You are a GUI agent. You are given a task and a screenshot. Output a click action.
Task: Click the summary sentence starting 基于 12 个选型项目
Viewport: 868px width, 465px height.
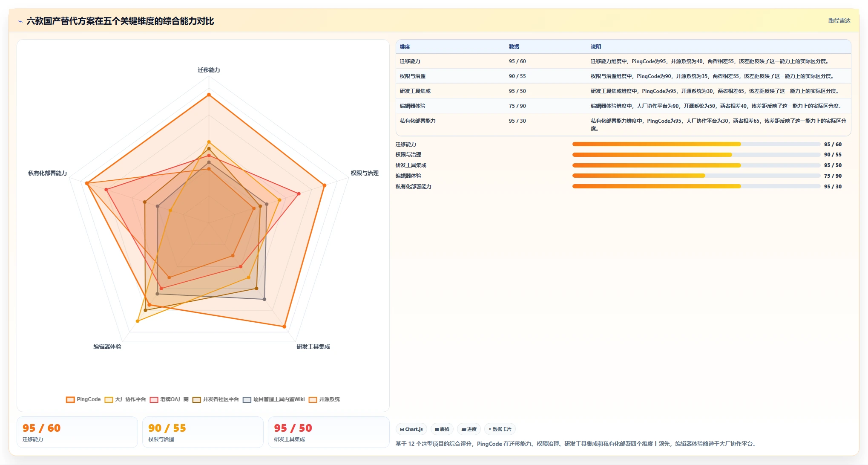(x=577, y=444)
